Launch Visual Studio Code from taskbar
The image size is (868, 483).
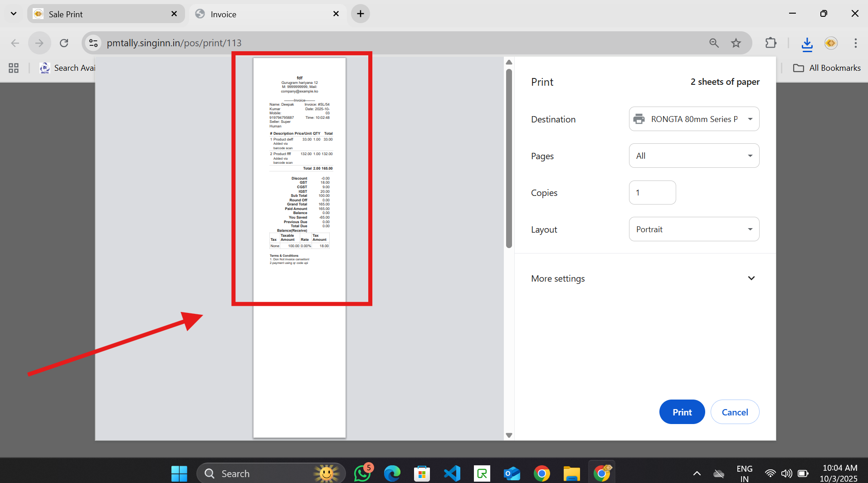click(452, 473)
